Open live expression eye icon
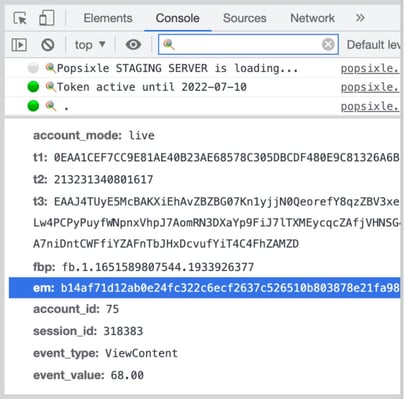The image size is (405, 399). click(133, 44)
